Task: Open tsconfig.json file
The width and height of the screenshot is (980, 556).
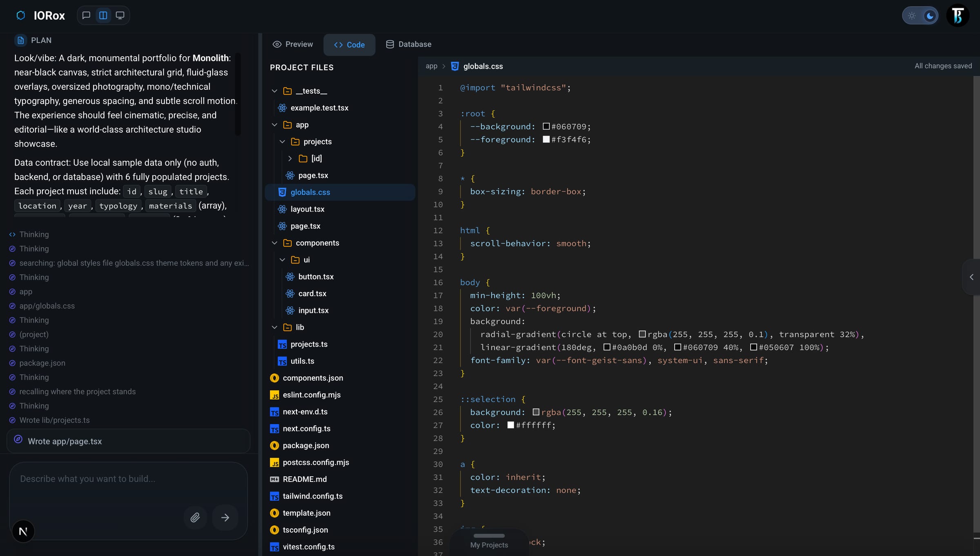Action: click(340, 530)
